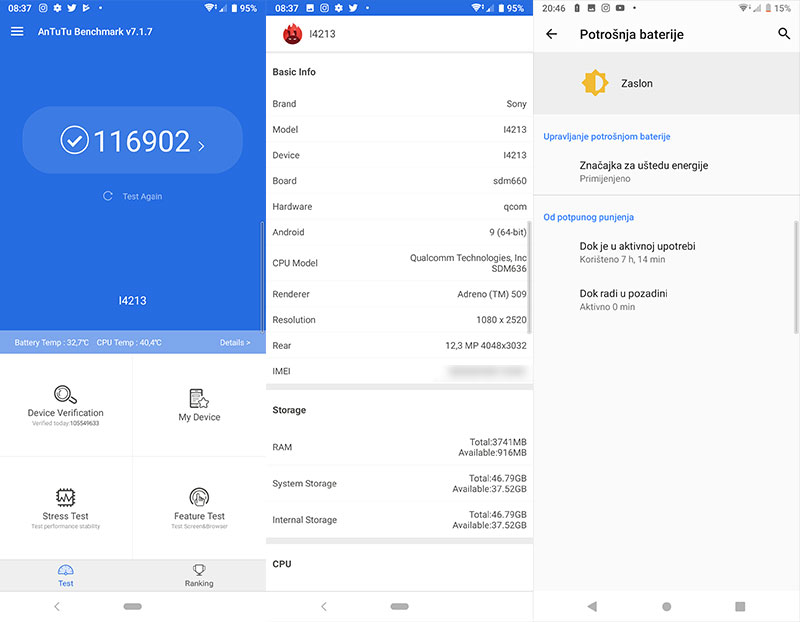This screenshot has width=800, height=622.
Task: Open Details in the temperature bar
Action: (x=236, y=342)
